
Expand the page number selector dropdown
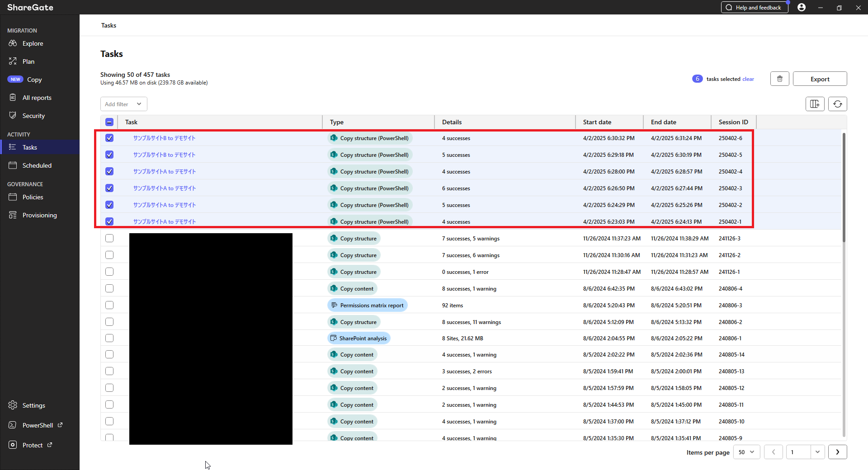[817, 452]
